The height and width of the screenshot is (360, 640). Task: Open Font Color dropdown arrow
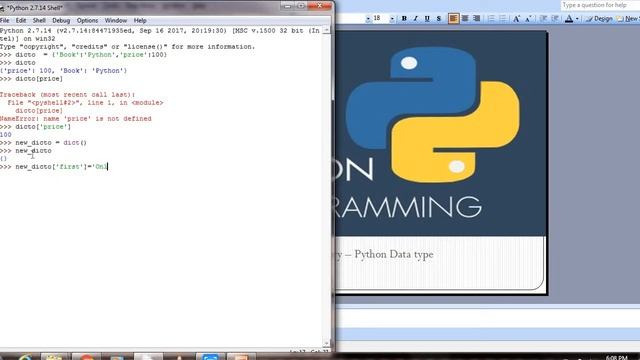577,18
